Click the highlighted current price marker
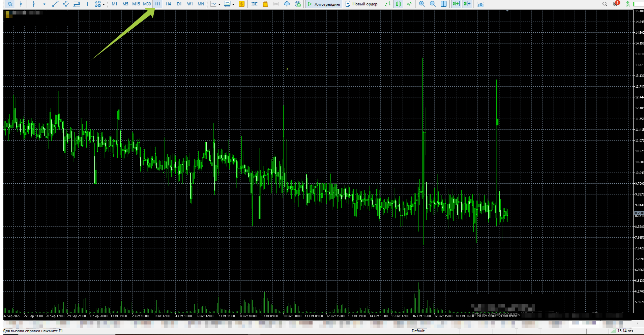Viewport: 644px width, 335px height. point(639,213)
